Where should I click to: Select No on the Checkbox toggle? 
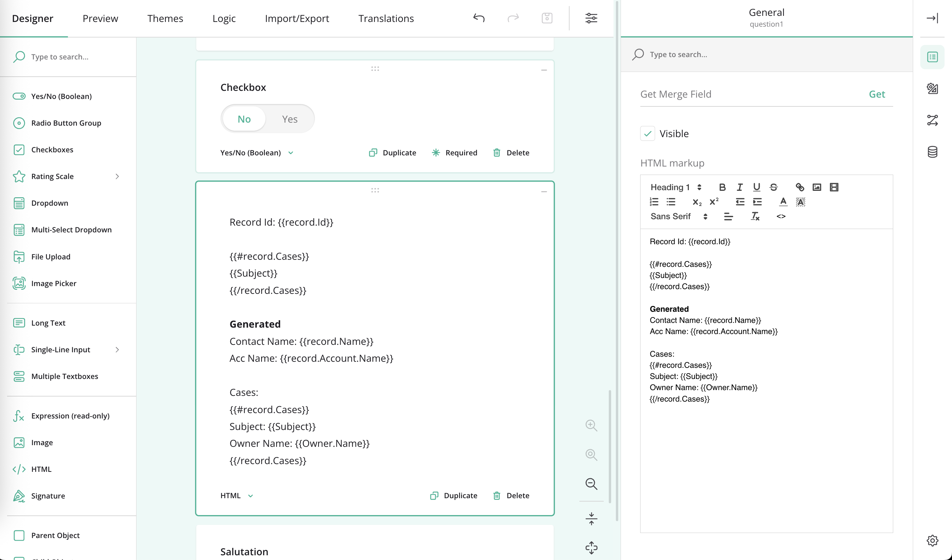point(244,119)
